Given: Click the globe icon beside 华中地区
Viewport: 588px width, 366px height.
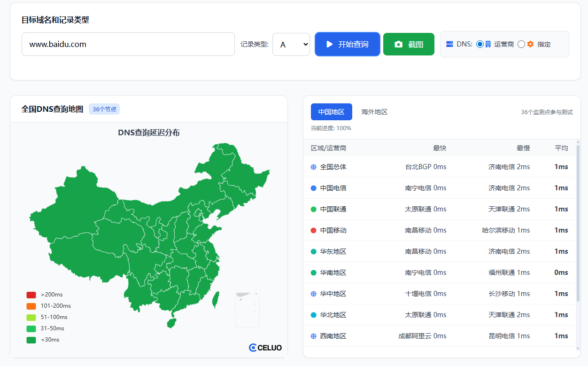Looking at the screenshot, I should [x=314, y=294].
